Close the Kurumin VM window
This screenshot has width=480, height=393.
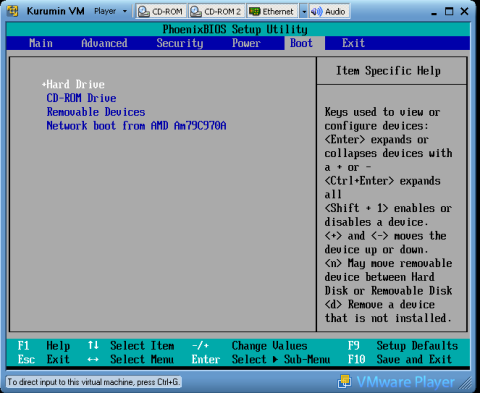[x=464, y=12]
